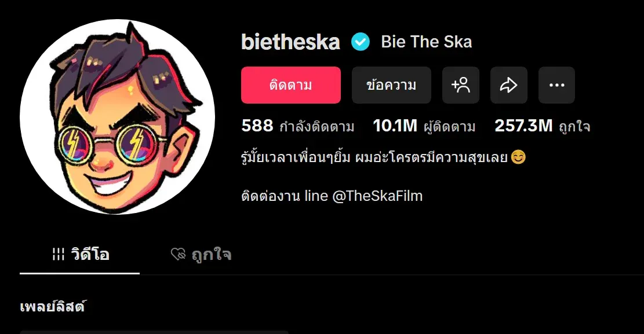Click the bietheska username heading
This screenshot has height=334, width=644.
290,42
